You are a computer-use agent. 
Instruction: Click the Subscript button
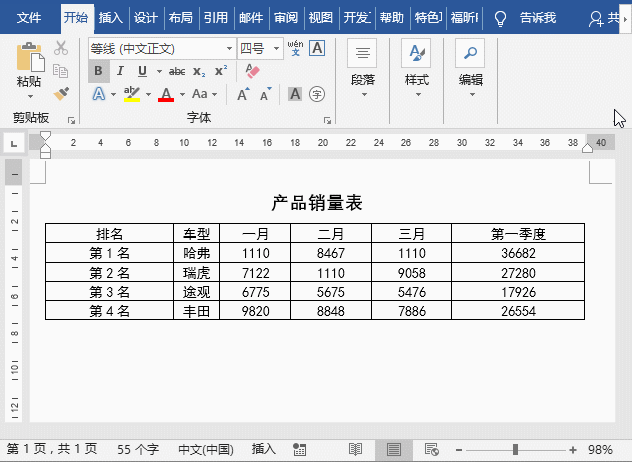click(199, 71)
